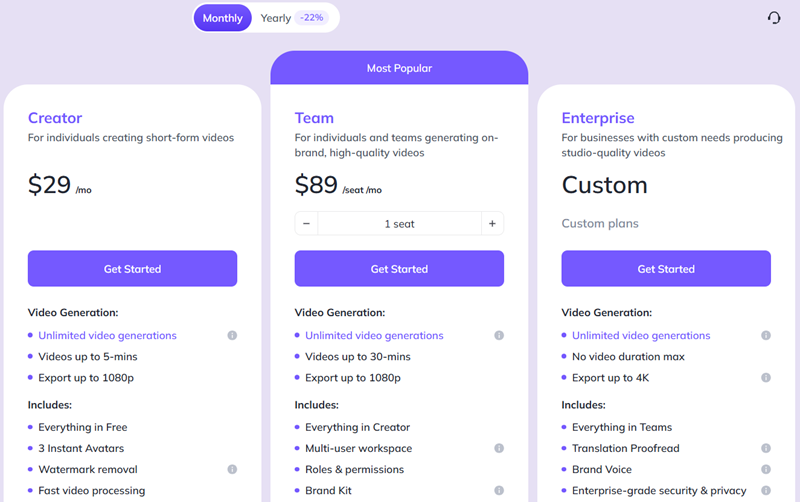
Task: Click Creator's Unlimited video generations link
Action: point(107,336)
